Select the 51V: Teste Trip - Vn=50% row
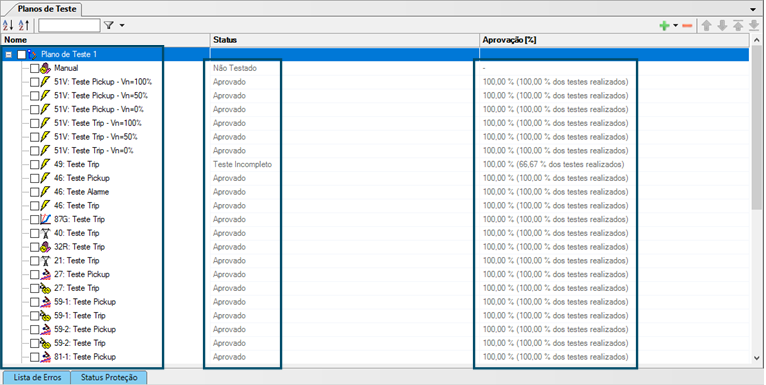The height and width of the screenshot is (385, 766). click(96, 137)
